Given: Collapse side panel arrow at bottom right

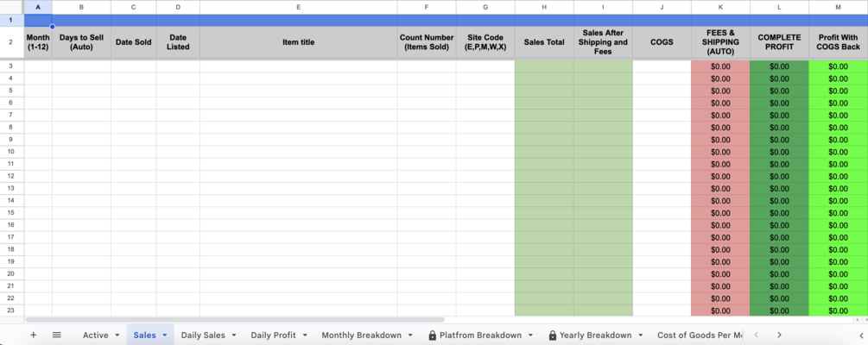Looking at the screenshot, I should point(860,335).
